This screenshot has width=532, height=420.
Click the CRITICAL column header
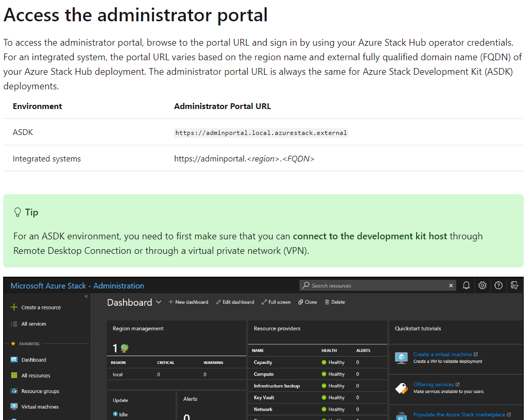(166, 363)
